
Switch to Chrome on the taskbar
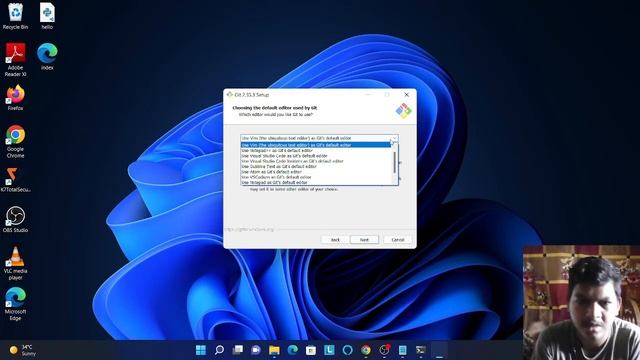point(366,350)
